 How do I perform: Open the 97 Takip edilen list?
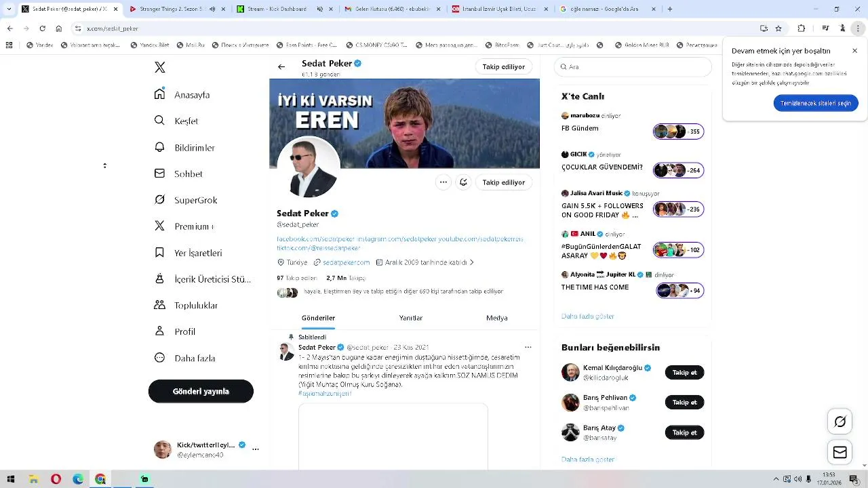[x=296, y=278]
